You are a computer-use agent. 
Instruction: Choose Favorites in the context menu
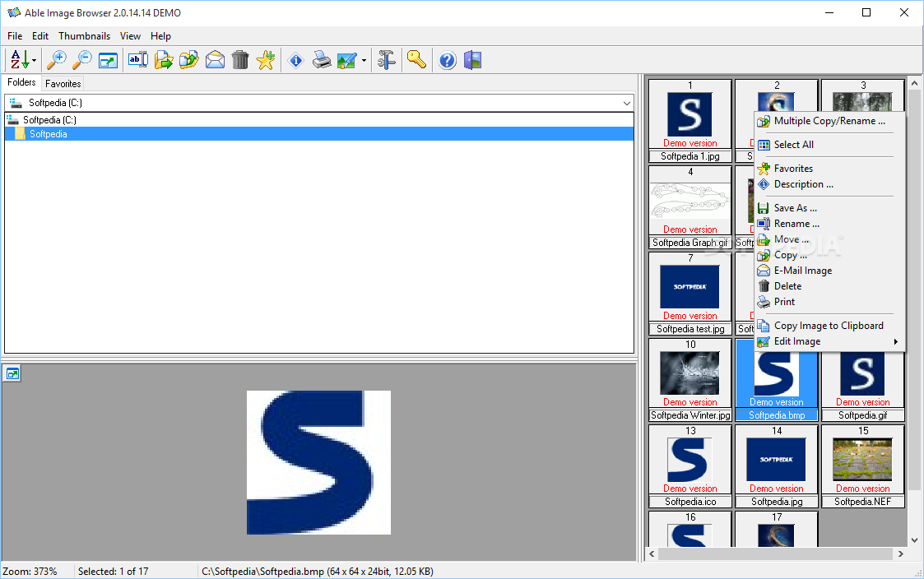829,169
